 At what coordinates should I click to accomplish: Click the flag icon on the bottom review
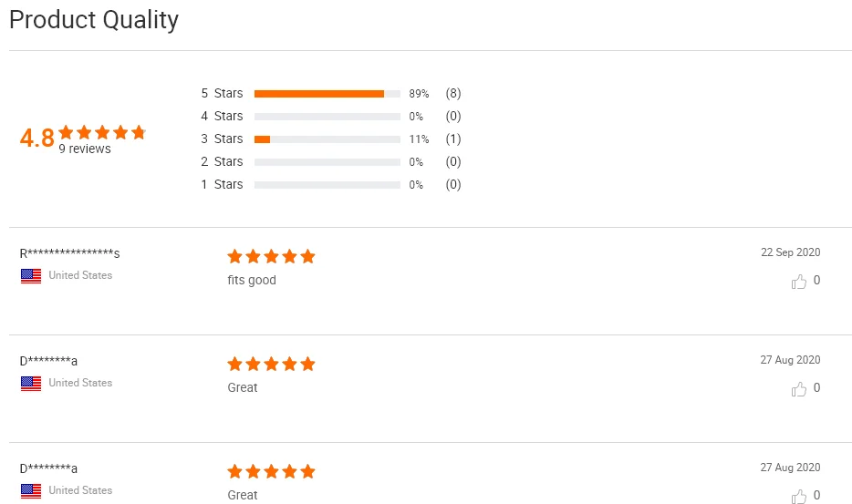tap(31, 491)
